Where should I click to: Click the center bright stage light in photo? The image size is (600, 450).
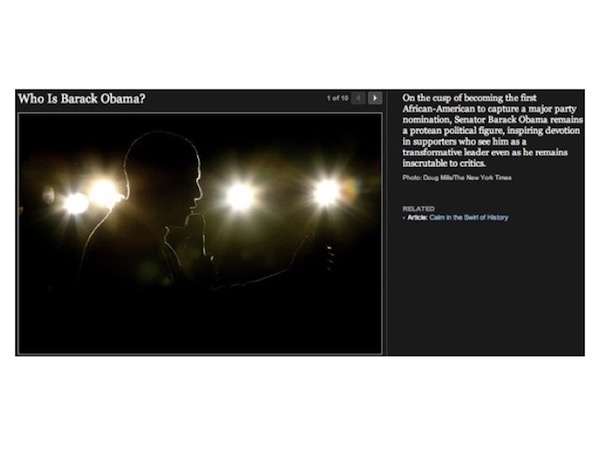(240, 196)
